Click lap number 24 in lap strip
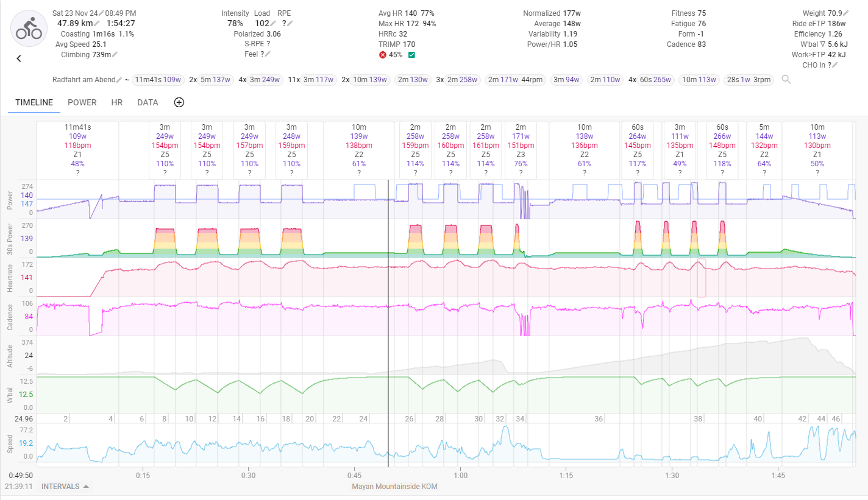 [x=363, y=419]
